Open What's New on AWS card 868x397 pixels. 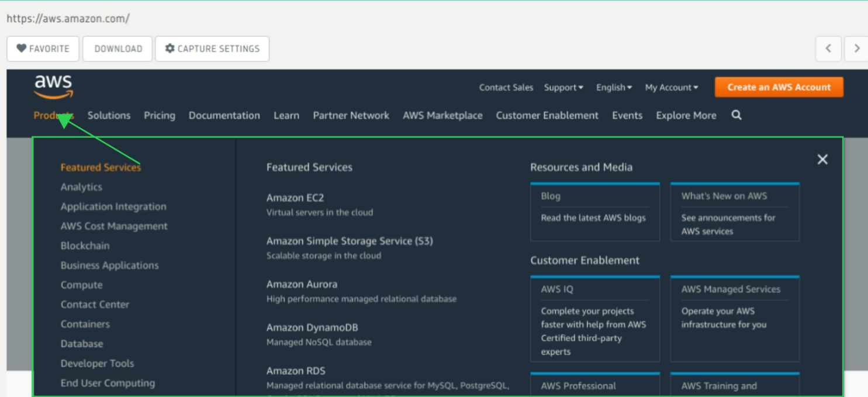coord(735,212)
